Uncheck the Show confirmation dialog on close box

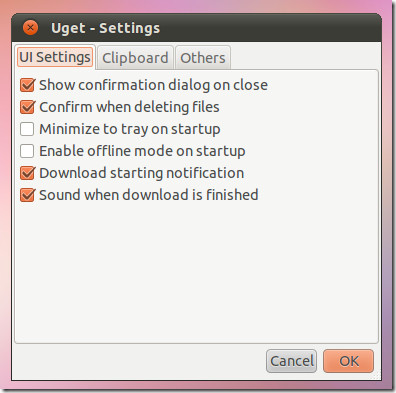[x=27, y=85]
